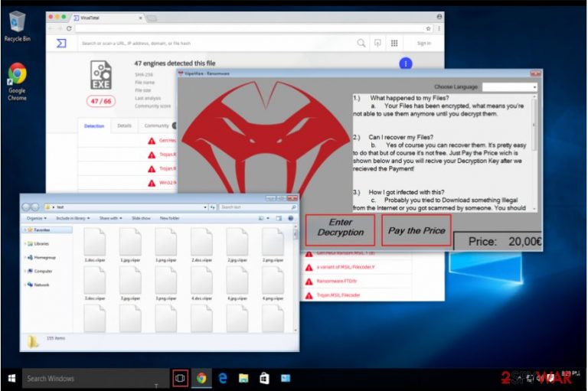Open a new Chrome tab
588x391 pixels.
[x=152, y=18]
